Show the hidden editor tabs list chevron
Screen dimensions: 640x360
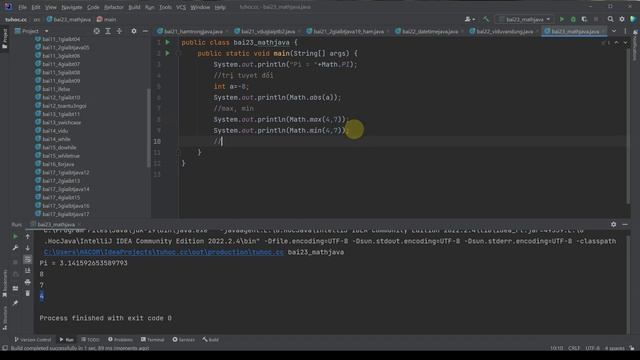(x=614, y=31)
